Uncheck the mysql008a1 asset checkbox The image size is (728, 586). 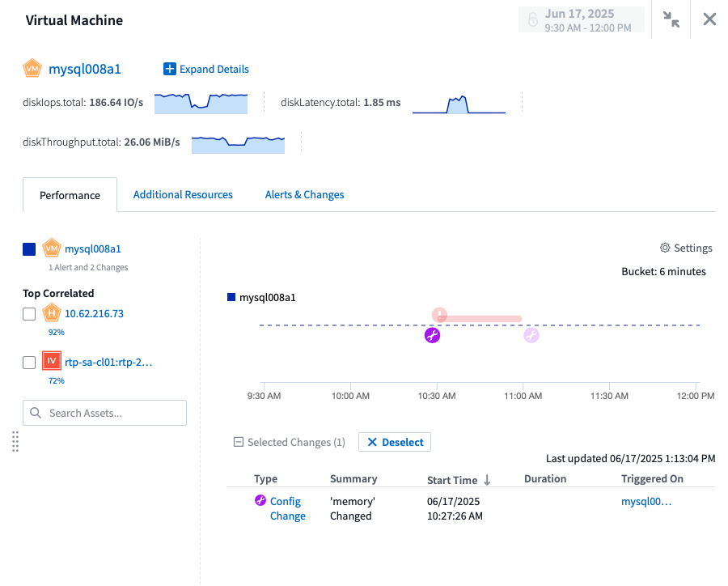[29, 248]
